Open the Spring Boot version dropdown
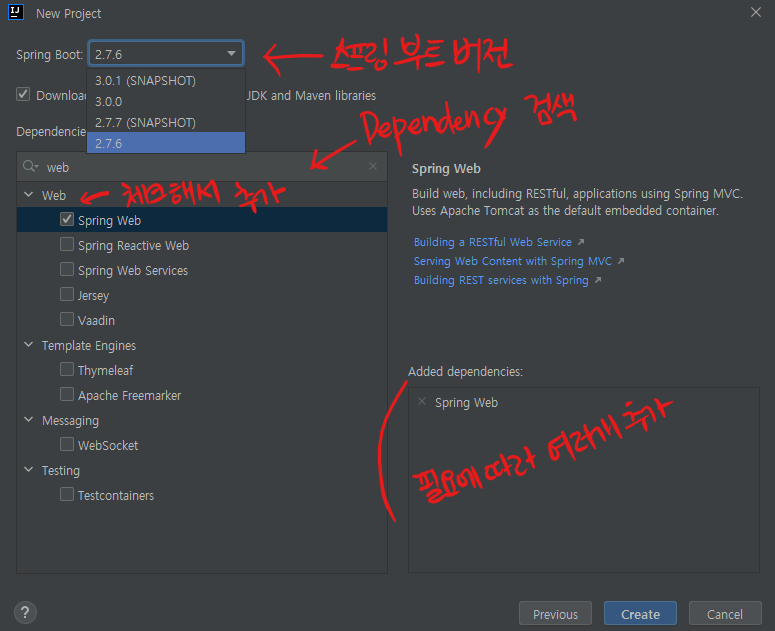775x631 pixels. (x=166, y=53)
